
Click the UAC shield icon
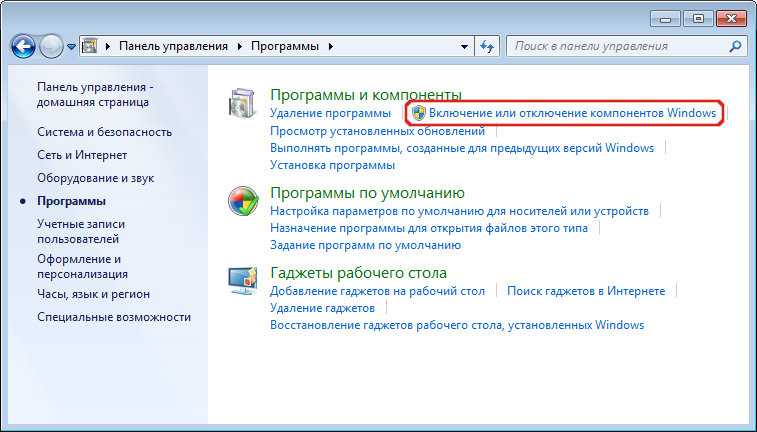419,113
